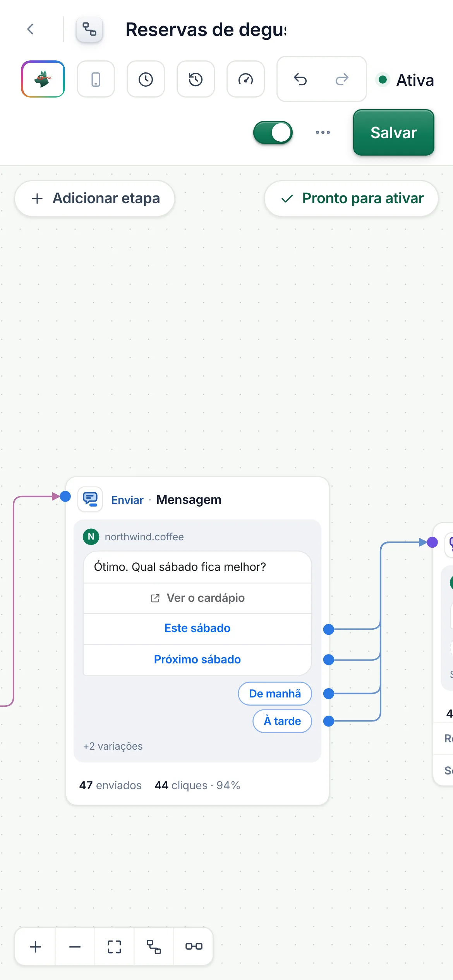Viewport: 453px width, 980px height.
Task: Select the De manhã quick reply chip
Action: tap(275, 694)
